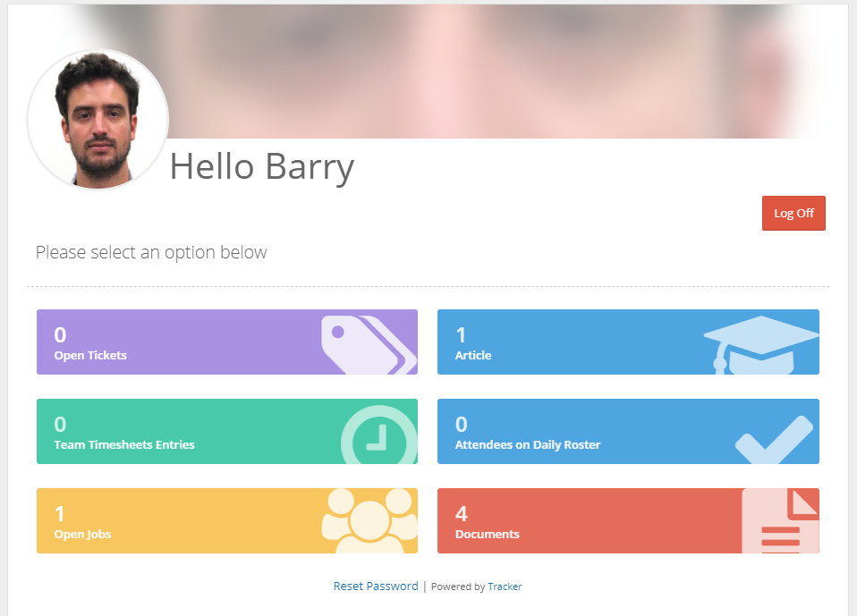Image resolution: width=857 pixels, height=616 pixels.
Task: Visit the Tracker link in footer
Action: point(505,586)
